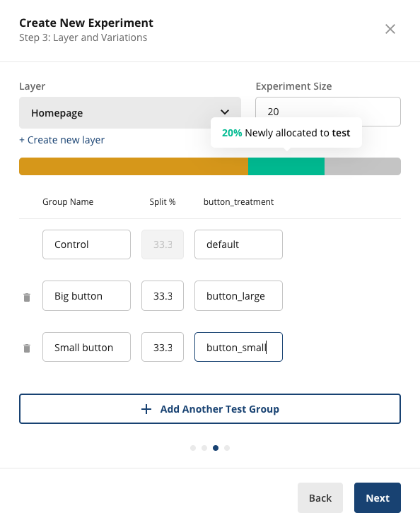Viewport: 420px width, 525px height.
Task: Click the plus icon in Add Another Test Group
Action: tap(146, 409)
